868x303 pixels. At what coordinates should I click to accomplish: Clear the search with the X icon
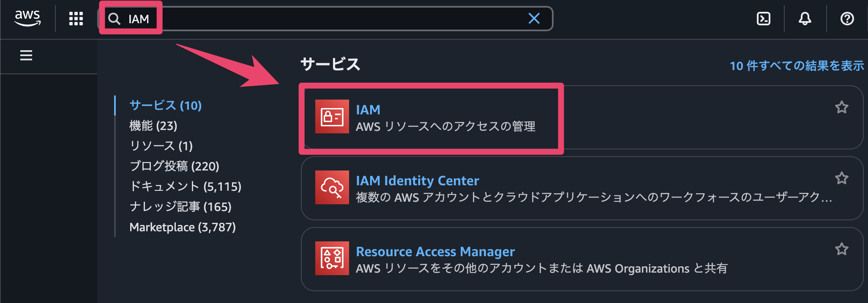[534, 18]
